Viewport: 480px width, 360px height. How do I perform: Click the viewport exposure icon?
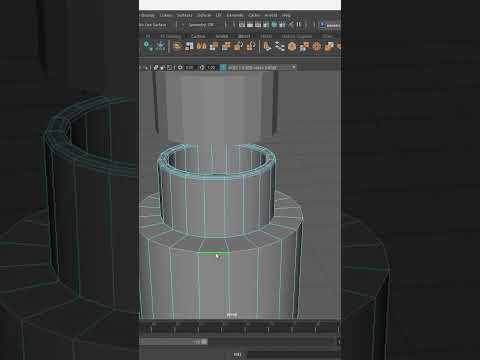pyautogui.click(x=180, y=68)
